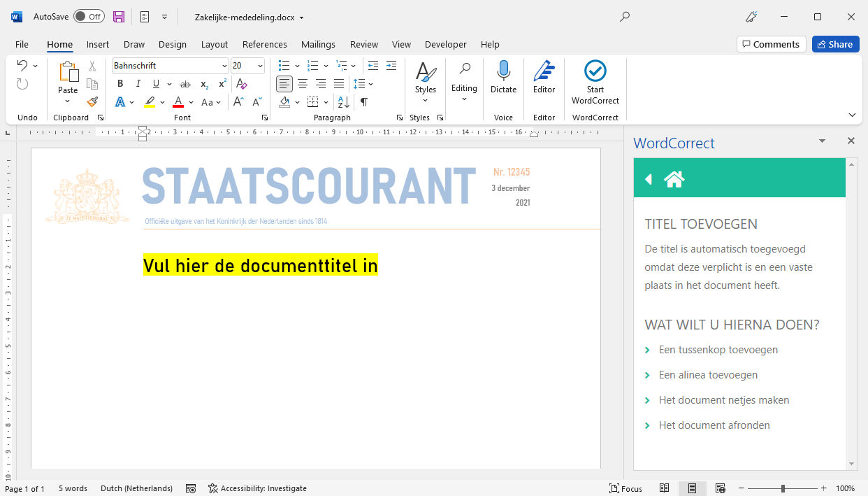Click the Sort A-Z icon
Screen dimensions: 868x496
tap(344, 102)
